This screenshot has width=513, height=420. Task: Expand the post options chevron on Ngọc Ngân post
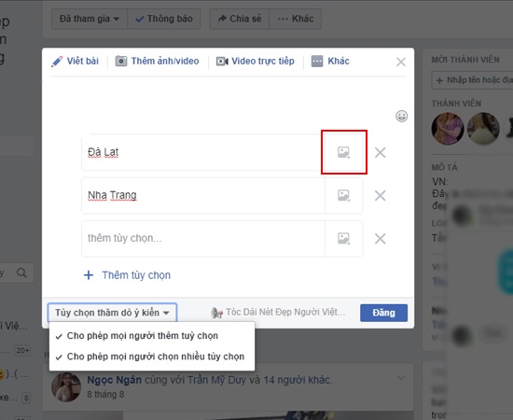(x=401, y=378)
